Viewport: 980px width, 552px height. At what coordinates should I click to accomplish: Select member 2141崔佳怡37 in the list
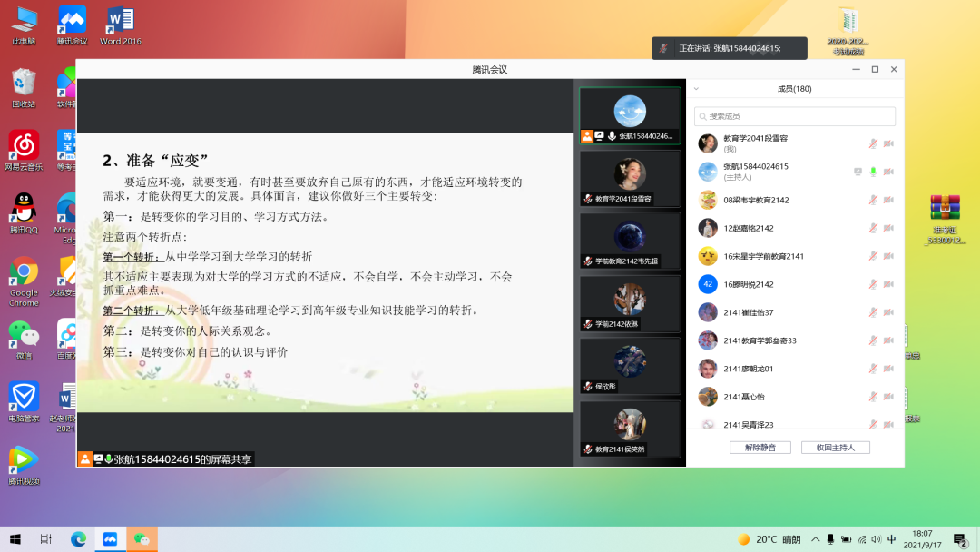pos(749,312)
